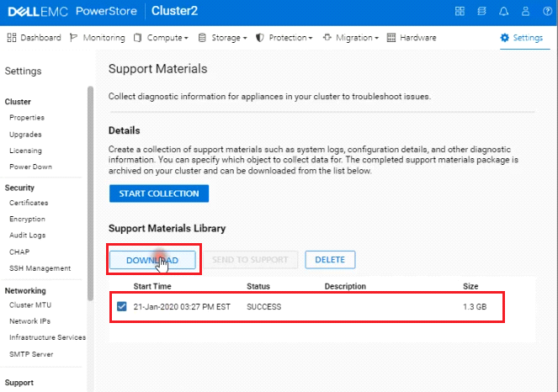Go to Dashboard in navigation bar
The width and height of the screenshot is (558, 392).
(x=34, y=38)
